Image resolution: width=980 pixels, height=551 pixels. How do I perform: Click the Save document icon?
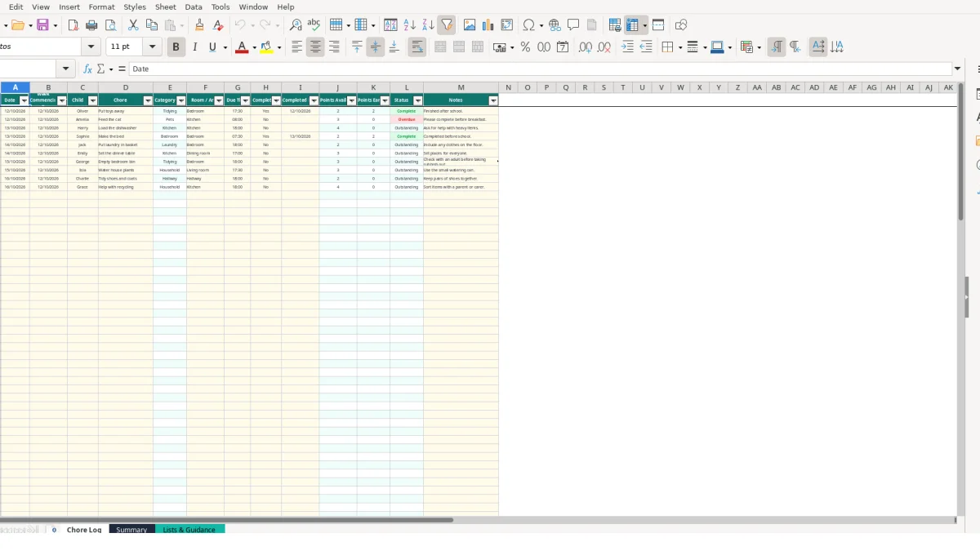pyautogui.click(x=42, y=25)
